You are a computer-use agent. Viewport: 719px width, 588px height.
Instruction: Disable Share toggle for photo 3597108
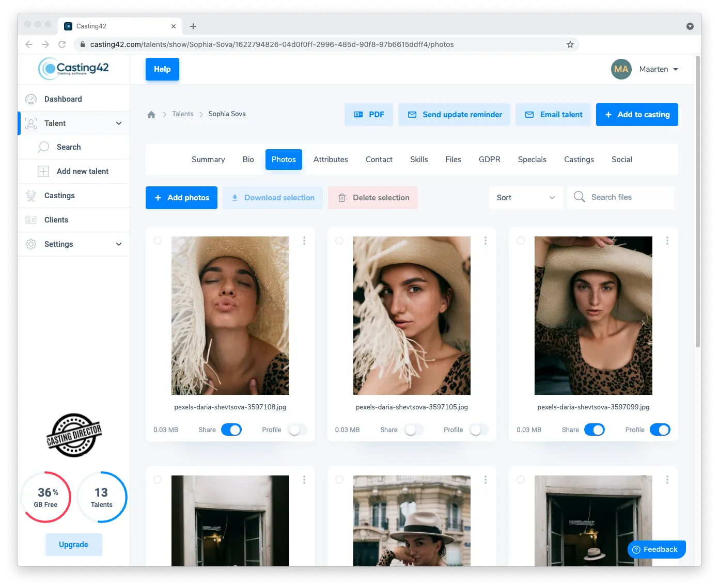point(231,430)
